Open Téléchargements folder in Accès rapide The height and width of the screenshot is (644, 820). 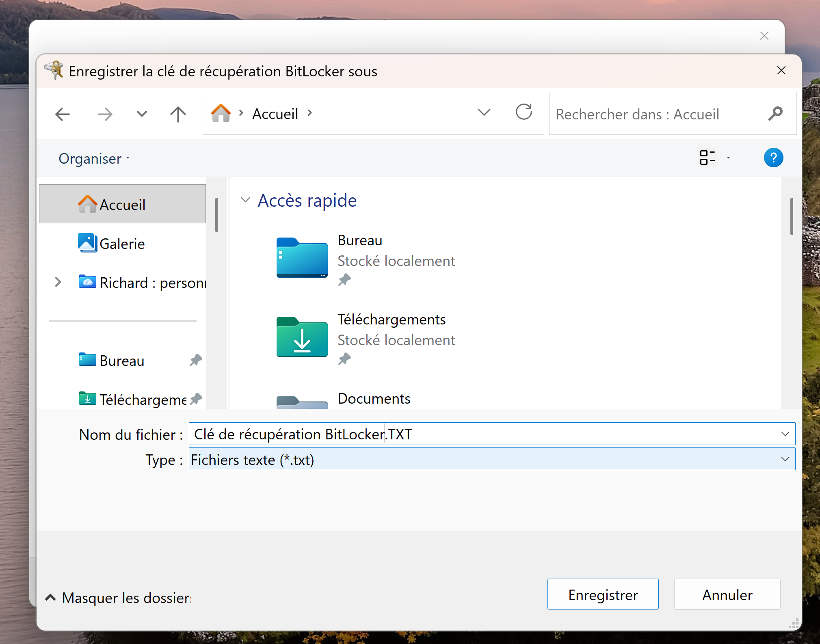tap(302, 337)
